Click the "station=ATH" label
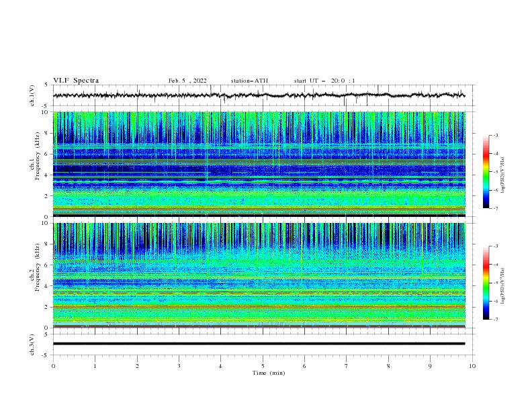This screenshot has width=532, height=411. [x=249, y=81]
